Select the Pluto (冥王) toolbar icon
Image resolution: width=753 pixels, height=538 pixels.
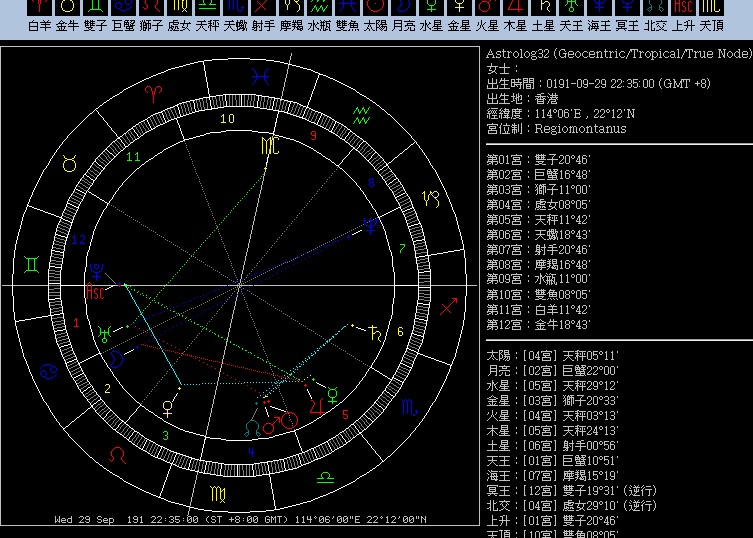pos(627,7)
